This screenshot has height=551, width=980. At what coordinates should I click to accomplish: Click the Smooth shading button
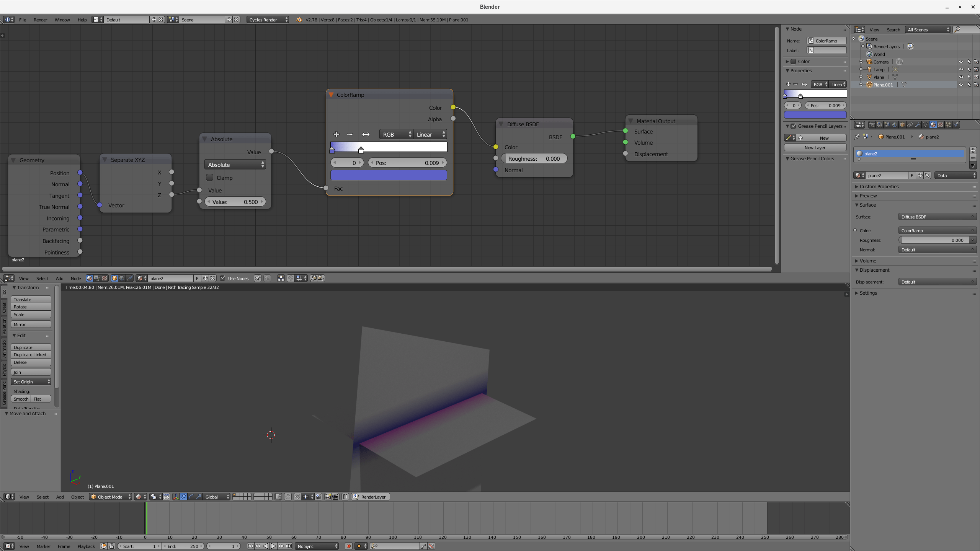pyautogui.click(x=21, y=399)
